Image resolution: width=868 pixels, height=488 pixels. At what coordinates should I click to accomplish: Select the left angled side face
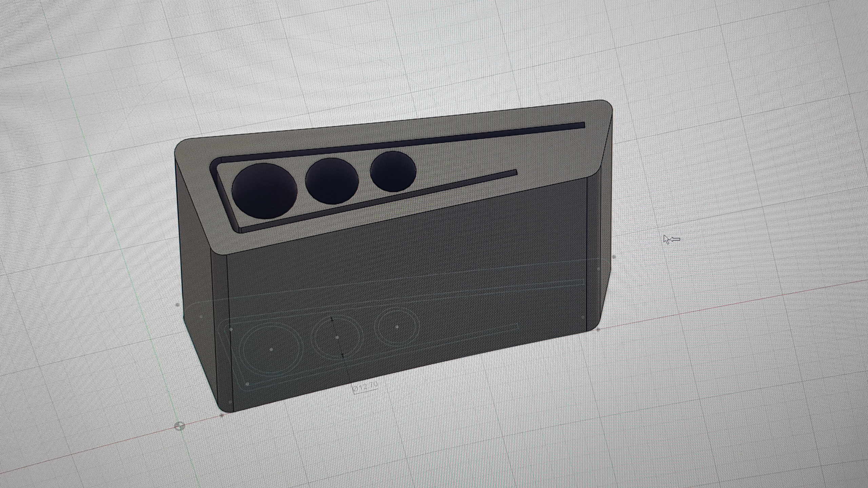pos(197,271)
